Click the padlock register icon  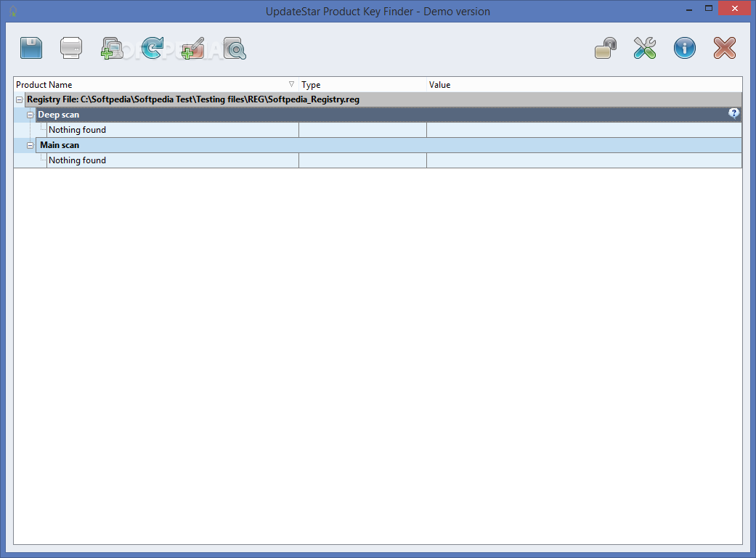pyautogui.click(x=605, y=48)
